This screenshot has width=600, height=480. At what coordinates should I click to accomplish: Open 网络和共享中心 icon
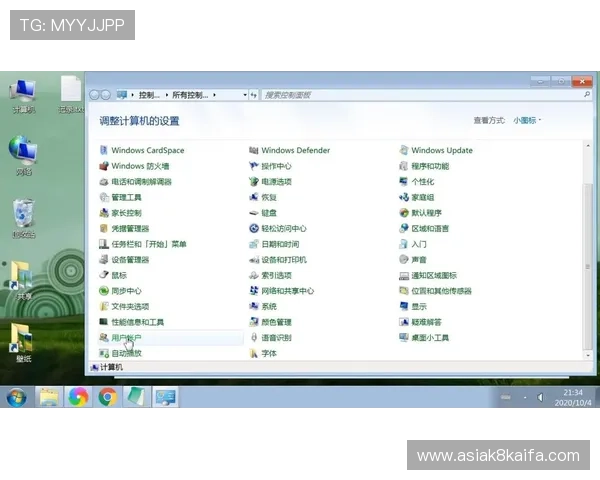point(253,291)
